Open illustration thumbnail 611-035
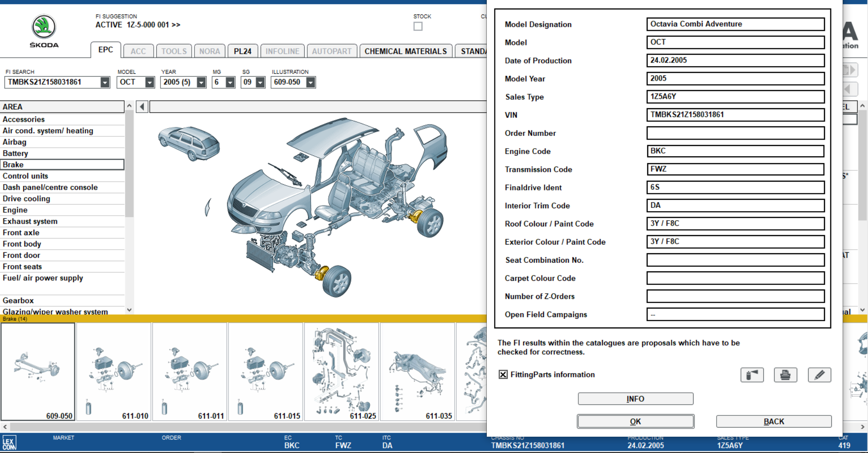Viewport: 868px width, 453px height. [x=417, y=372]
